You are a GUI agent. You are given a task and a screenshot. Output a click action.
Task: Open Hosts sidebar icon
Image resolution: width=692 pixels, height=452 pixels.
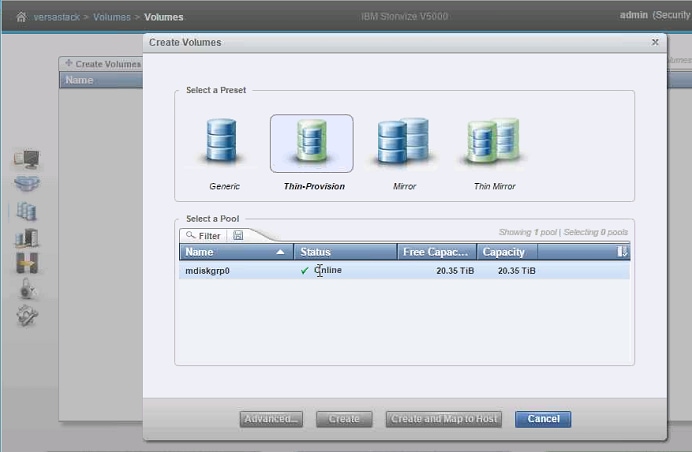(x=26, y=238)
